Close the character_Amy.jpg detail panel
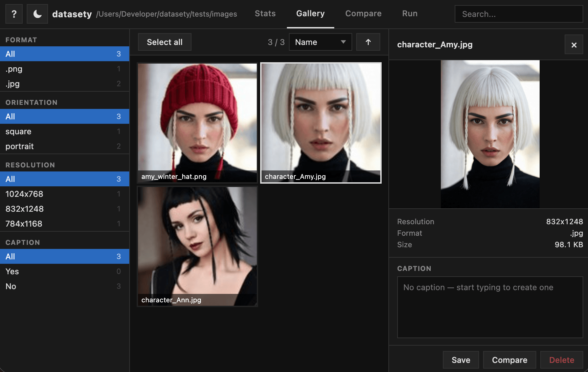588x372 pixels. (x=573, y=45)
